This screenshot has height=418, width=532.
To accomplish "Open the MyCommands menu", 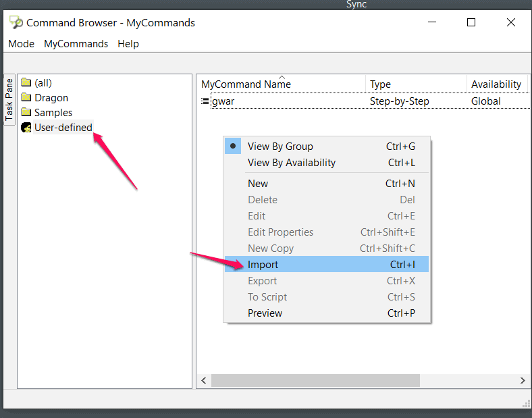I will coord(76,44).
